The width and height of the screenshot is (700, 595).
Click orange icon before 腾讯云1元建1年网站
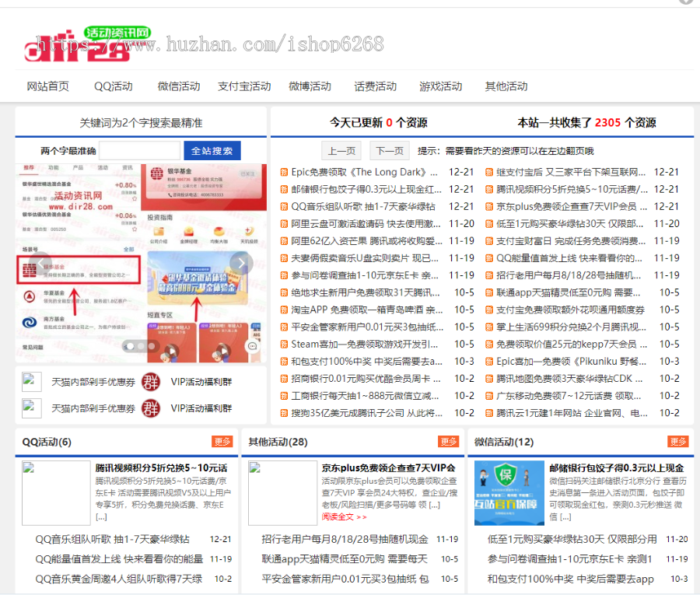[x=489, y=413]
